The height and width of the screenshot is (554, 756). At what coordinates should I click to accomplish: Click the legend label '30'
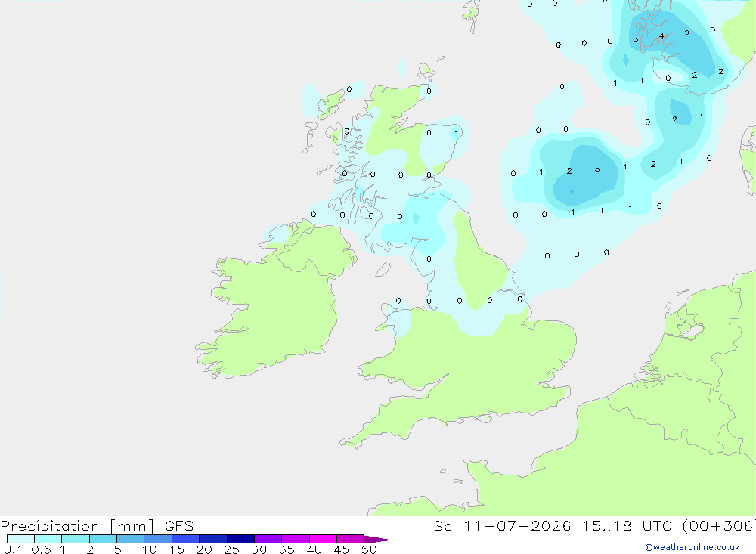(x=259, y=549)
